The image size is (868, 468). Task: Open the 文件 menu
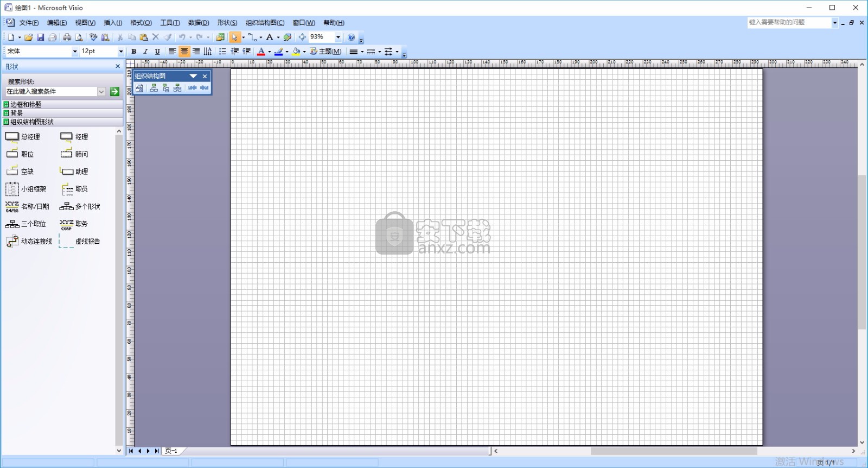tap(29, 23)
